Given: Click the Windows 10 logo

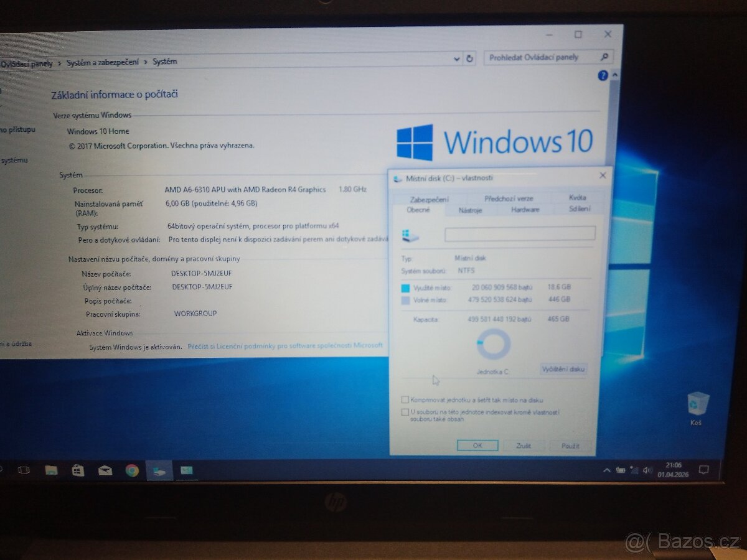Looking at the screenshot, I should [495, 142].
